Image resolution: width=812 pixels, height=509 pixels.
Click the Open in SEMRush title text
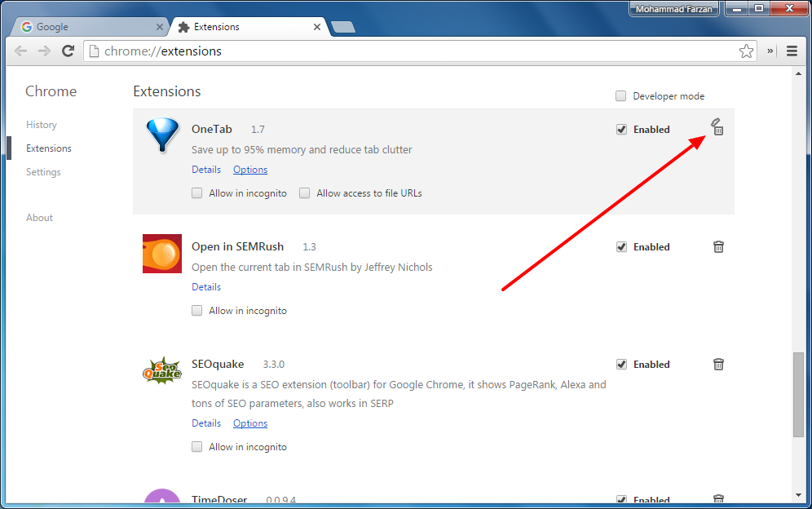pos(238,246)
